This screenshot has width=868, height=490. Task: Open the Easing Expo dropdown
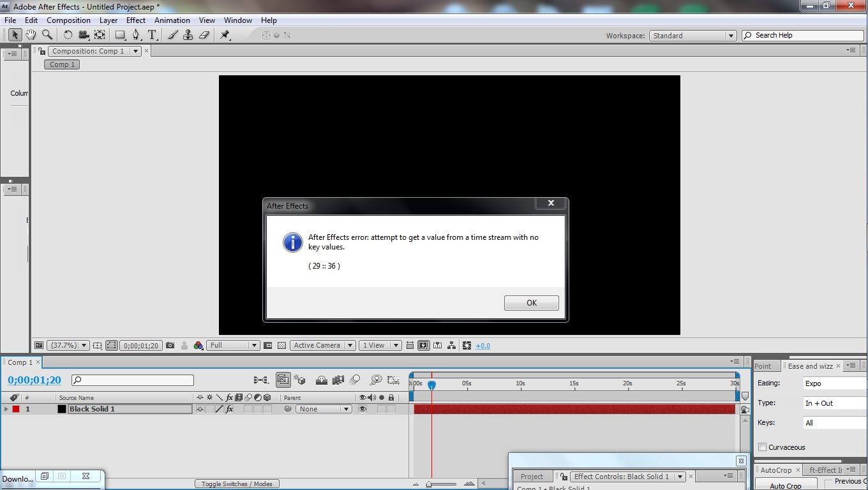(x=835, y=383)
